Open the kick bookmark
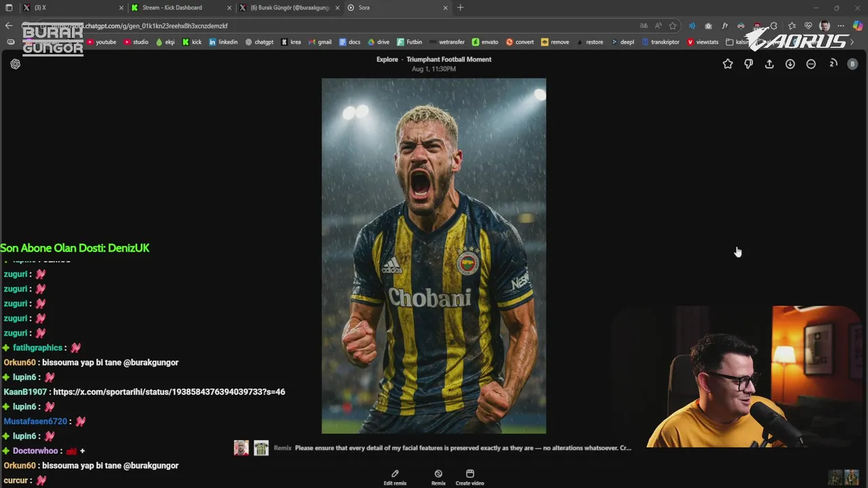This screenshot has height=488, width=868. click(x=192, y=42)
